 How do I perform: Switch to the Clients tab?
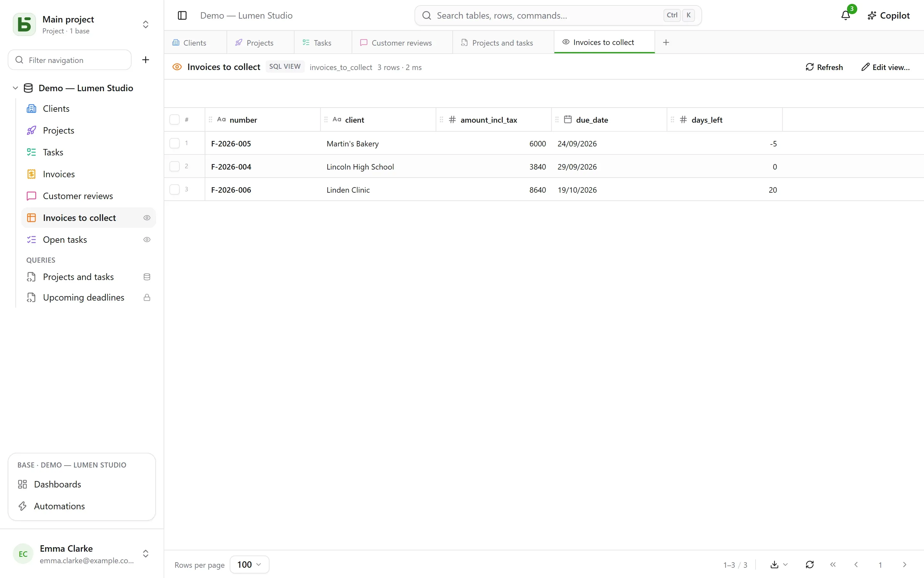(x=195, y=42)
